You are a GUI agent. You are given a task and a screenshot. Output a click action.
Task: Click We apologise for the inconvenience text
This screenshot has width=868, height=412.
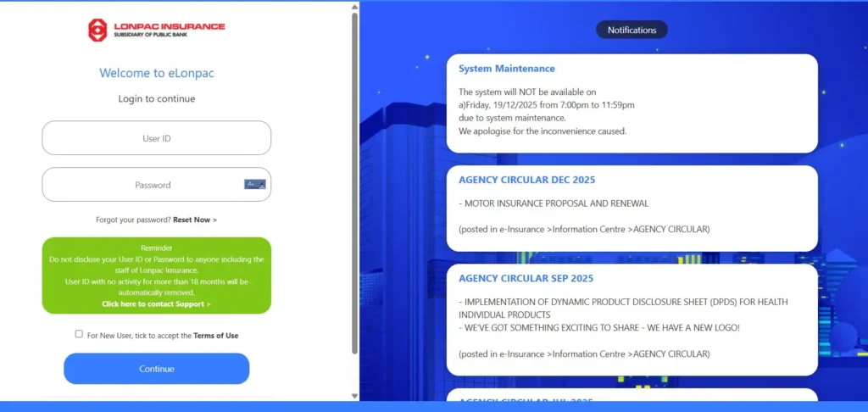click(542, 131)
